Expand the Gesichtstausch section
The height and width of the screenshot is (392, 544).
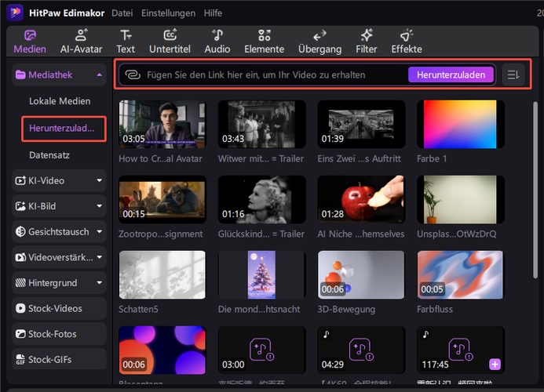(59, 232)
